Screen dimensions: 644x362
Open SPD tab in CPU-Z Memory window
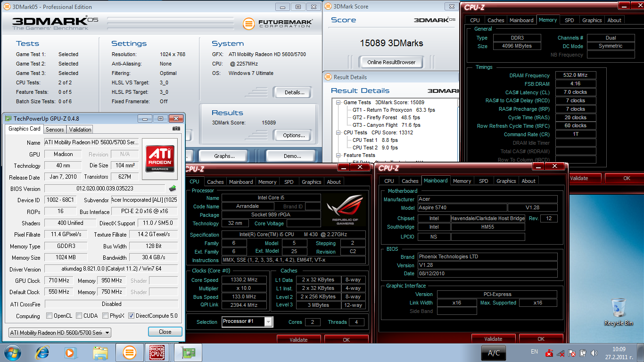tap(570, 20)
